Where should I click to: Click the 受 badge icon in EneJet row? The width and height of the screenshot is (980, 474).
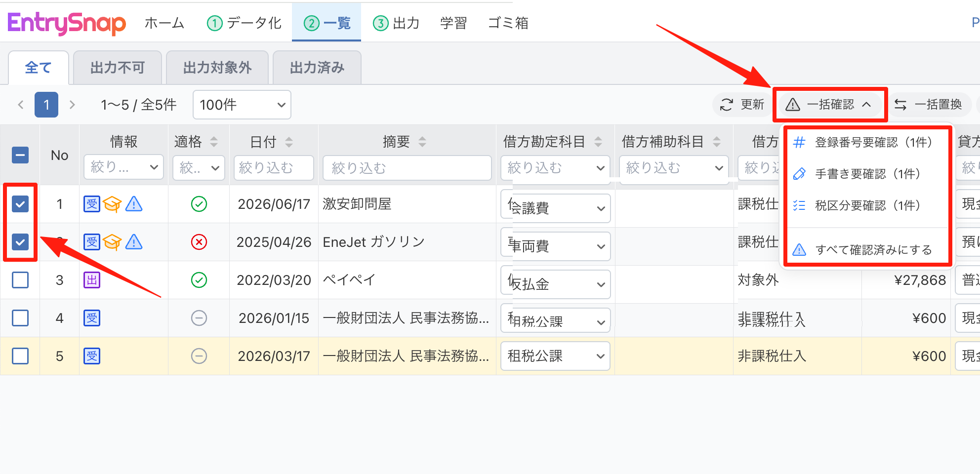pyautogui.click(x=92, y=242)
